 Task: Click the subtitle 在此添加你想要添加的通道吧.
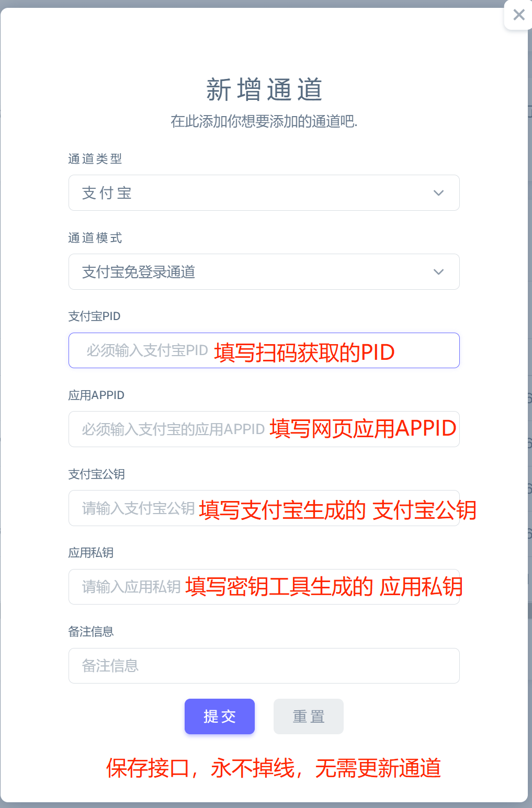click(x=264, y=121)
